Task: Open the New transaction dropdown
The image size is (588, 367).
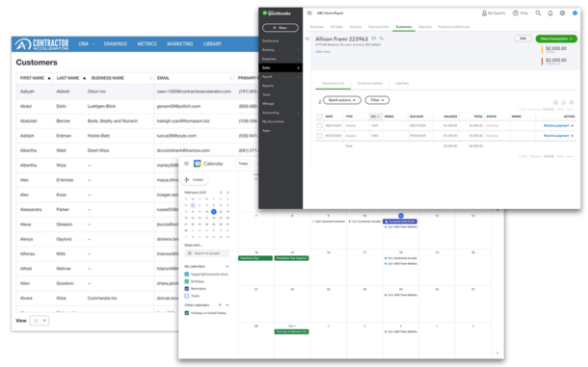Action: tap(556, 39)
